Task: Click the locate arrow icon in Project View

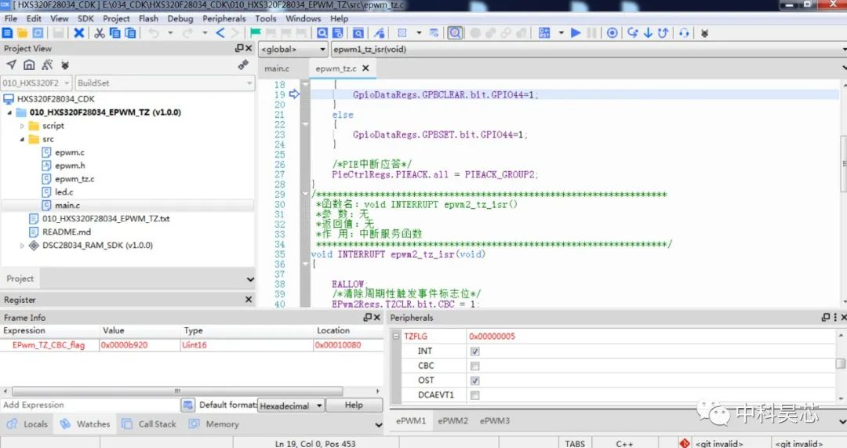Action: coord(11,65)
